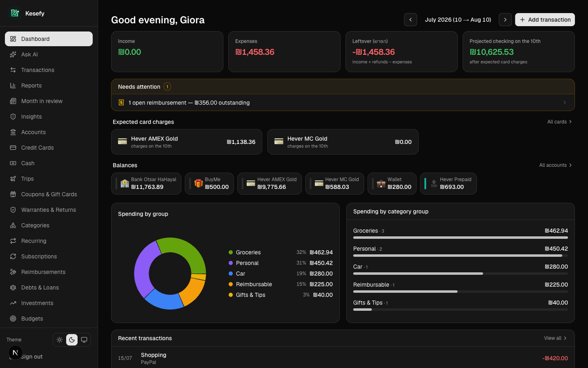Click the Projected checking on the 10th card
The width and height of the screenshot is (588, 368).
click(519, 52)
